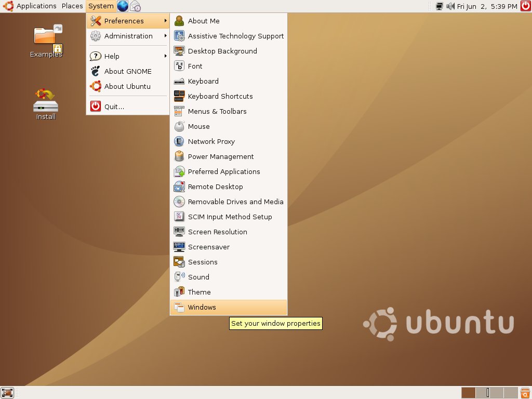Select Network Proxy menu entry text

(x=211, y=141)
